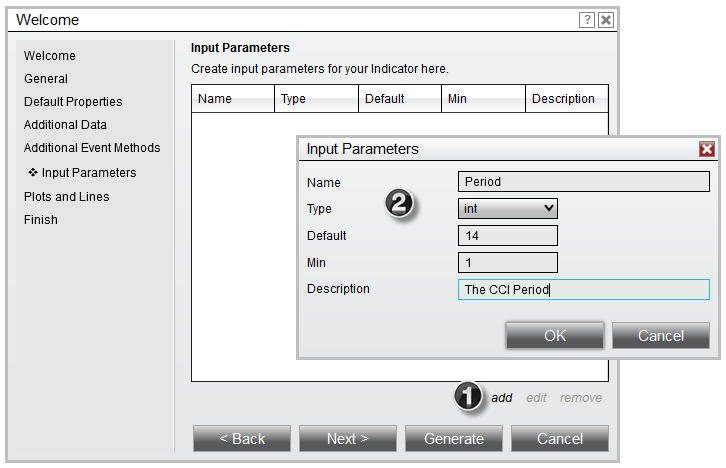Image resolution: width=726 pixels, height=468 pixels.
Task: Focus the Default field showing 14
Action: [507, 236]
